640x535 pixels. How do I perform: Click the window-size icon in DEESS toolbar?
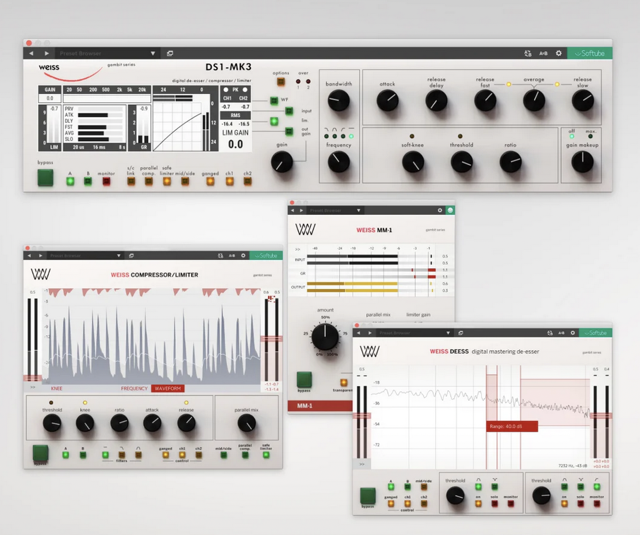pyautogui.click(x=460, y=333)
